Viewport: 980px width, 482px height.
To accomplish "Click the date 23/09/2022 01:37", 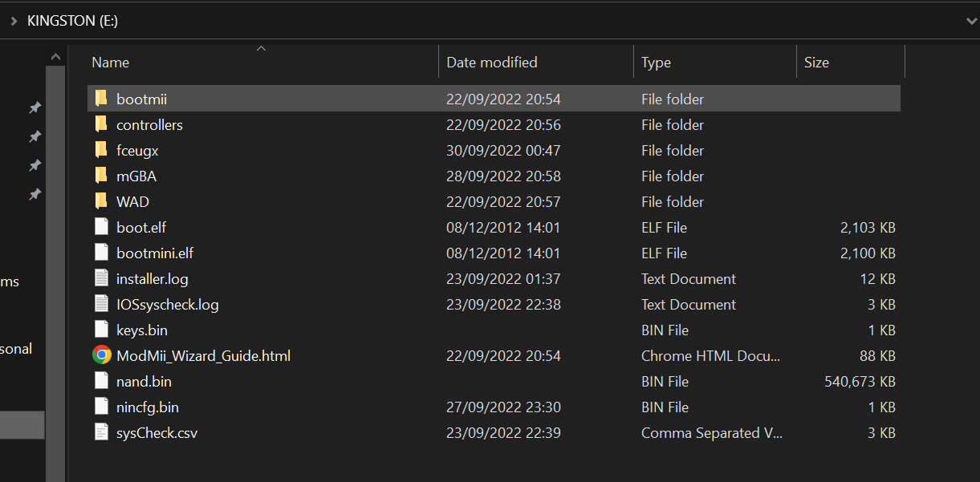I will click(503, 279).
